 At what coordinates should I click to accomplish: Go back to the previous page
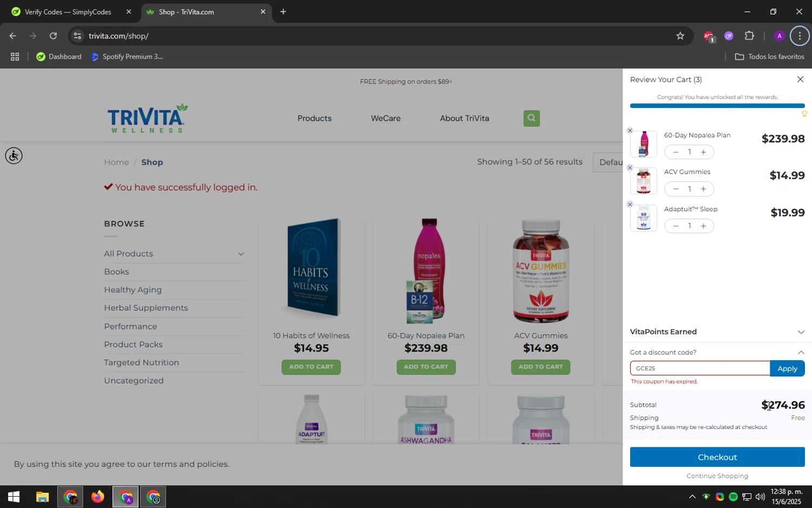click(12, 36)
